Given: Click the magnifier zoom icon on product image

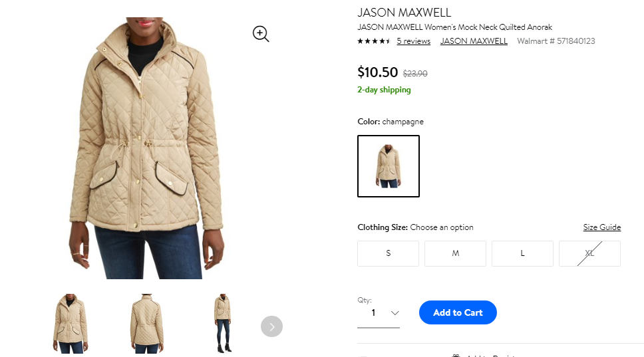Looking at the screenshot, I should point(261,34).
